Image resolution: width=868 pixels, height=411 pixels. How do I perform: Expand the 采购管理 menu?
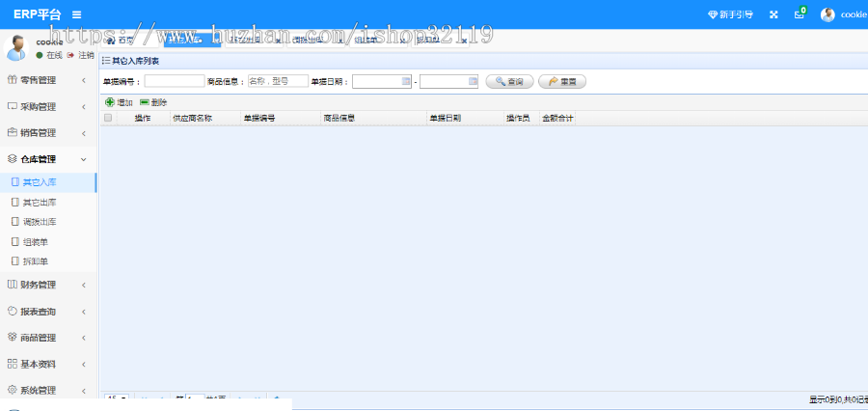click(48, 107)
